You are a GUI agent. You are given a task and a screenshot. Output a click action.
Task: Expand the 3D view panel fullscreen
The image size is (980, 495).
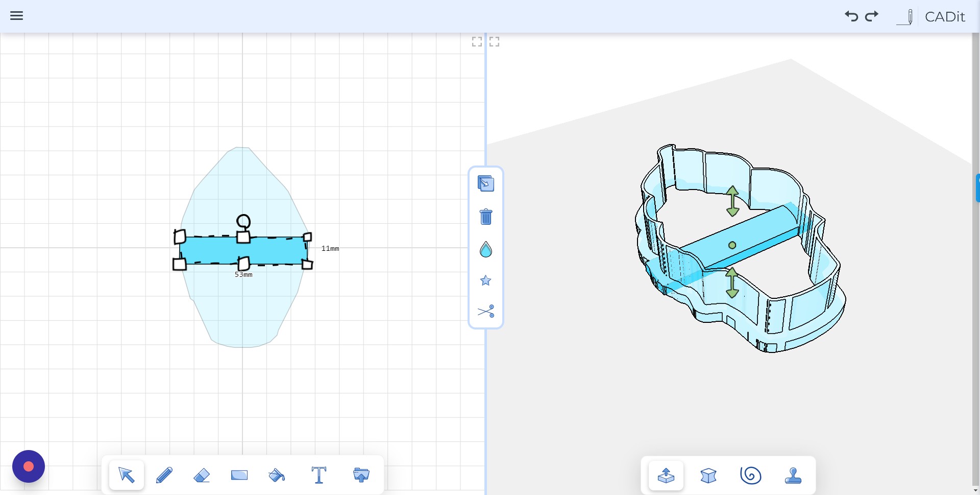pos(494,42)
